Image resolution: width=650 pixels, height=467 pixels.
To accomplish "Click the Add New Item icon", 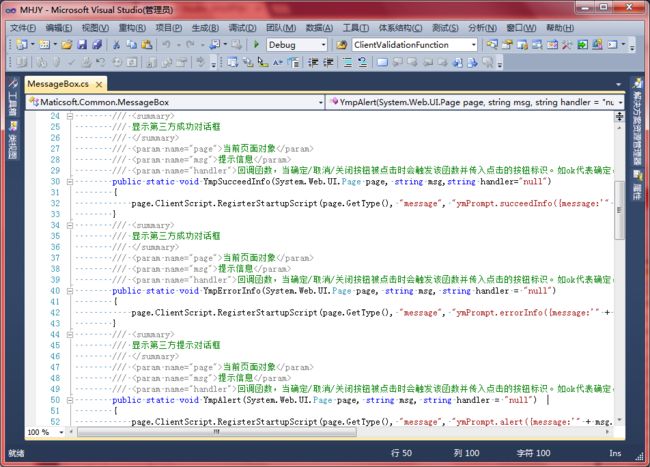I will (44, 44).
